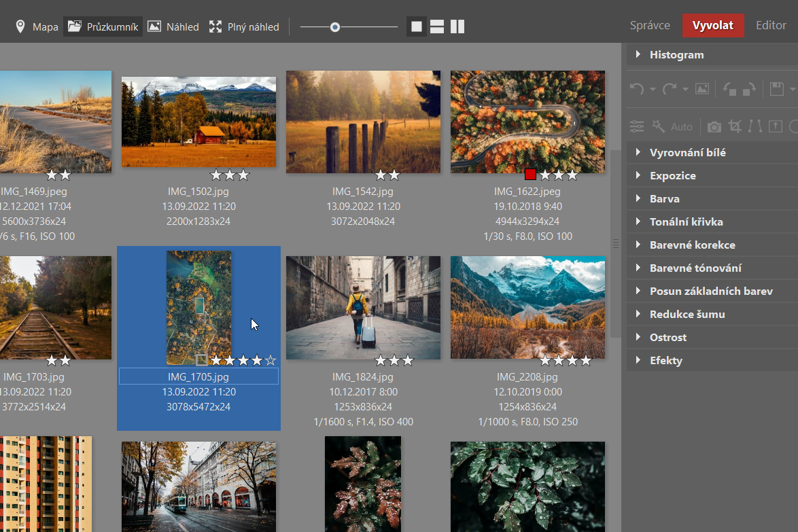Switch to horizontal split layout
798x532 pixels.
[x=437, y=27]
